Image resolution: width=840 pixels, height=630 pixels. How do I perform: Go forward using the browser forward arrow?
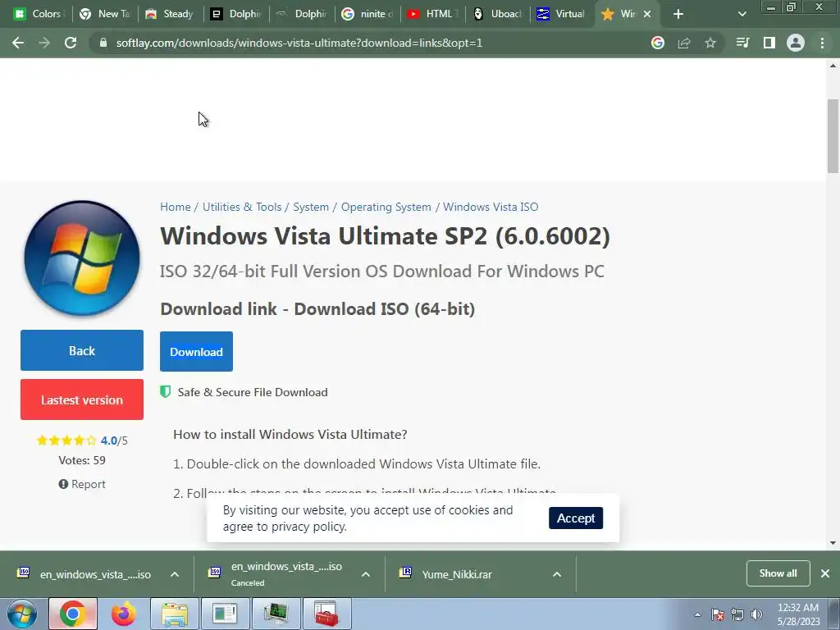tap(44, 43)
